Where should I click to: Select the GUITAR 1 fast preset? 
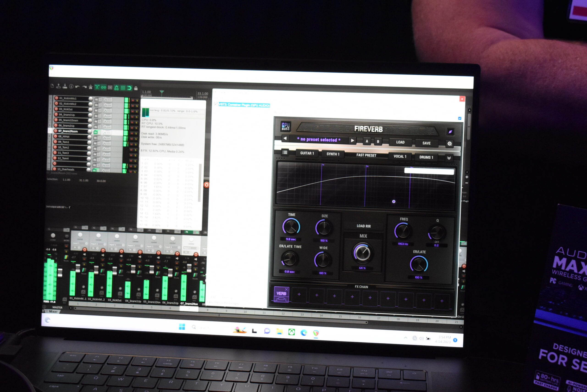(x=307, y=153)
